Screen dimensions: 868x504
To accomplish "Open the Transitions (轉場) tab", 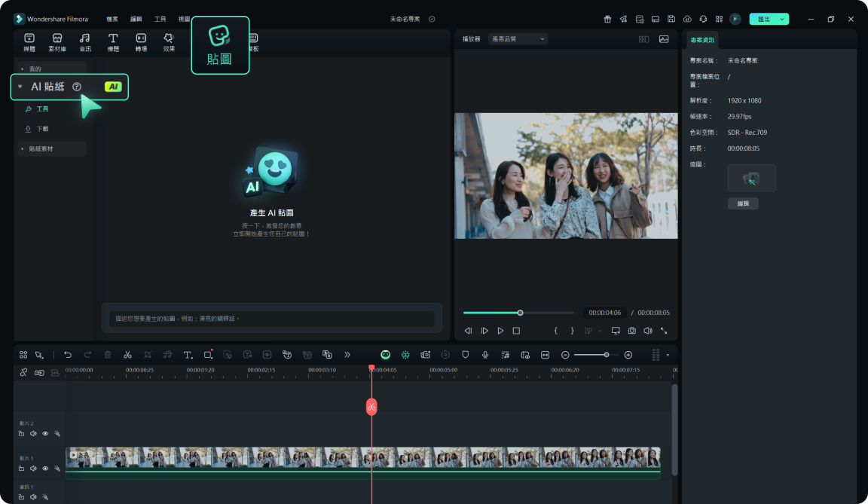I will [x=141, y=42].
